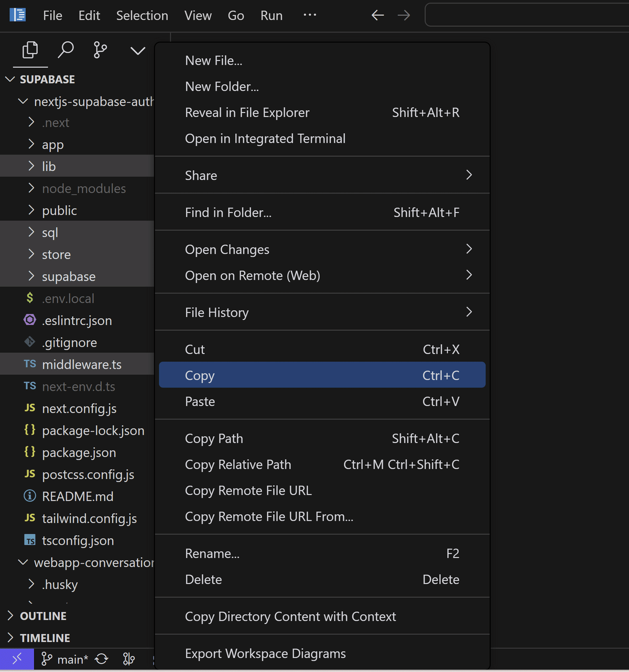Select the tsconfig.json file icon

tap(30, 540)
